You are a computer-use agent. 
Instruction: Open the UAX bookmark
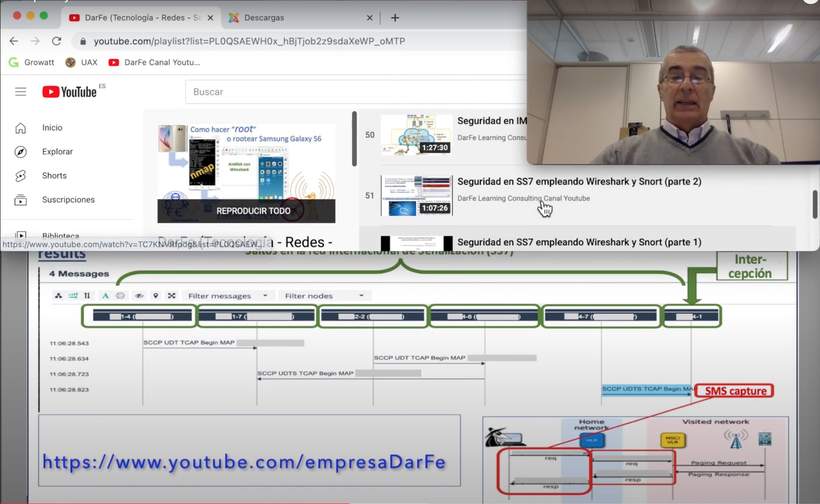(82, 62)
